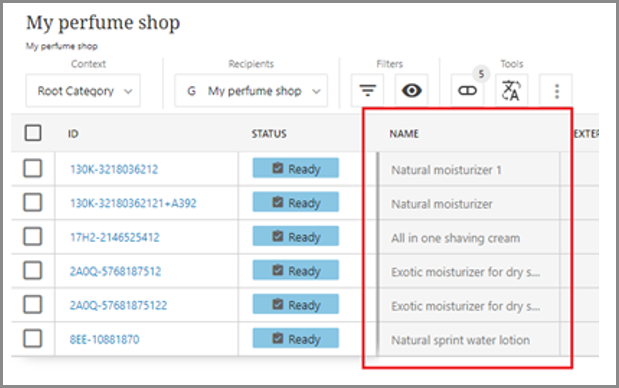Check the box for 2A0Q-5768187512
This screenshot has height=388, width=619.
[x=32, y=271]
